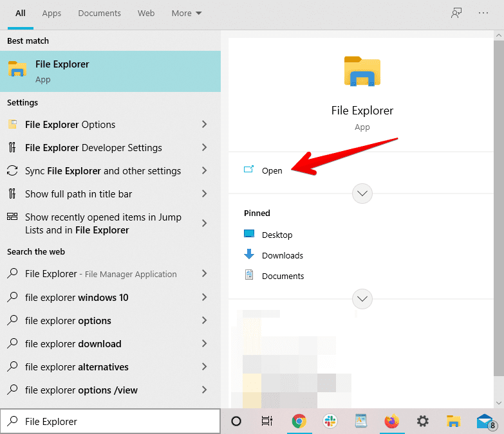Launch Google Chrome from the taskbar
This screenshot has height=434, width=504.
pyautogui.click(x=299, y=421)
